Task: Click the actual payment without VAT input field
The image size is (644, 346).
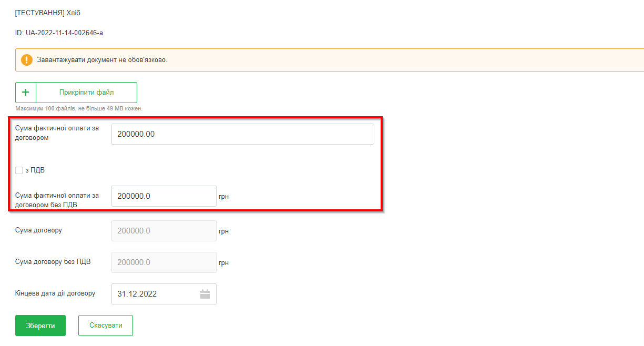Action: pos(163,196)
